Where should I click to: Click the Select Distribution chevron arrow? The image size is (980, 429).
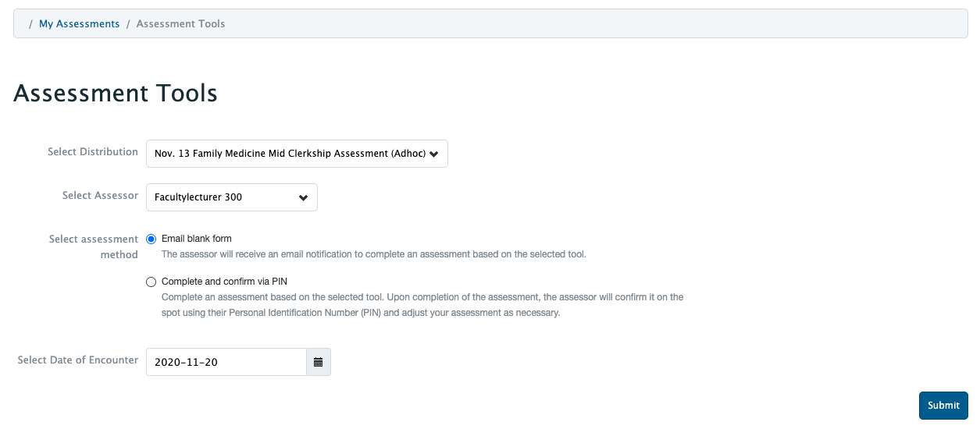coord(434,154)
